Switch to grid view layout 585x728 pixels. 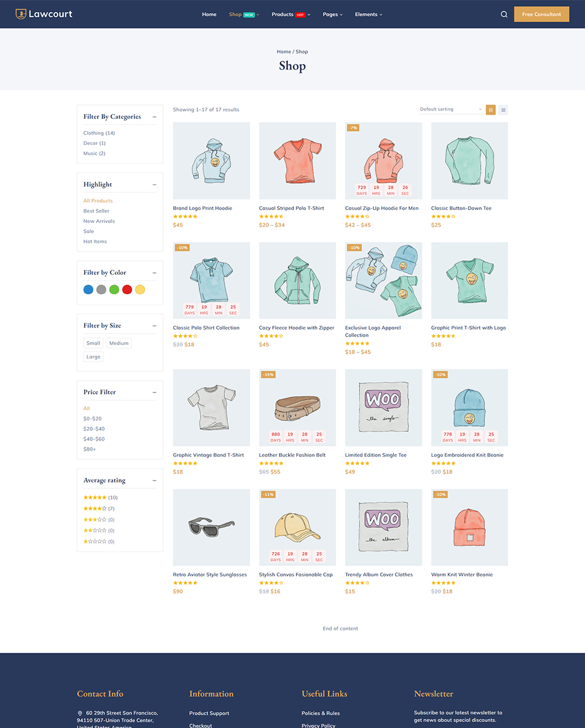[490, 110]
